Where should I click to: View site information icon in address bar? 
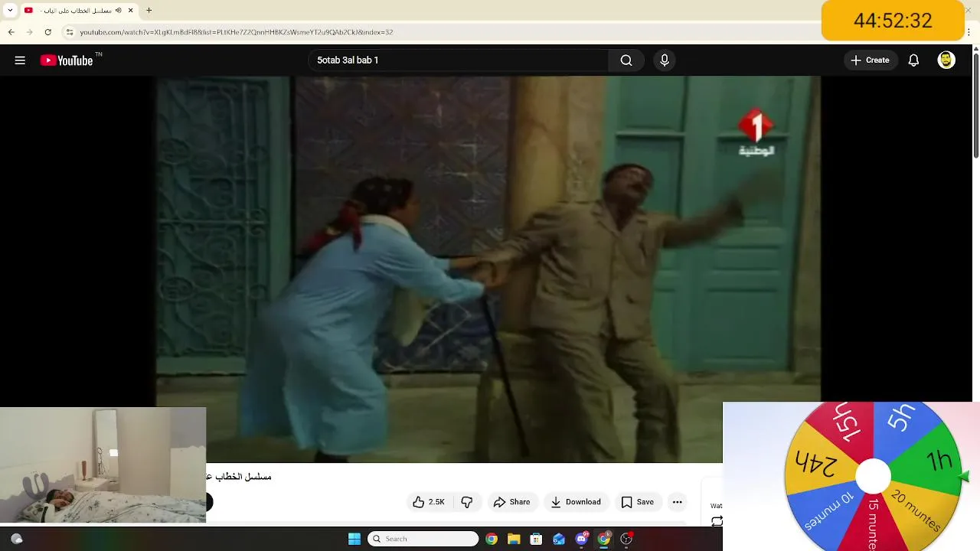tap(70, 32)
